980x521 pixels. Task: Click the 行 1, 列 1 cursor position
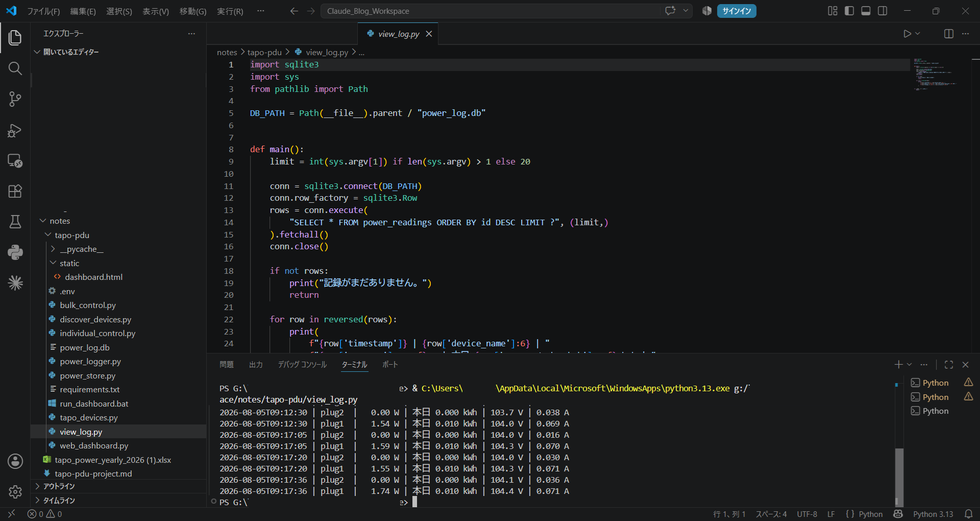pyautogui.click(x=729, y=514)
